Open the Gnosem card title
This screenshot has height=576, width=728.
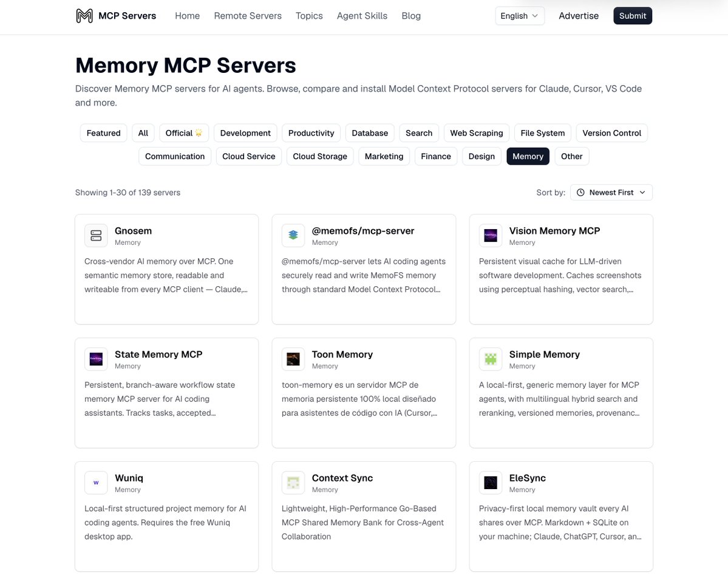pyautogui.click(x=133, y=231)
